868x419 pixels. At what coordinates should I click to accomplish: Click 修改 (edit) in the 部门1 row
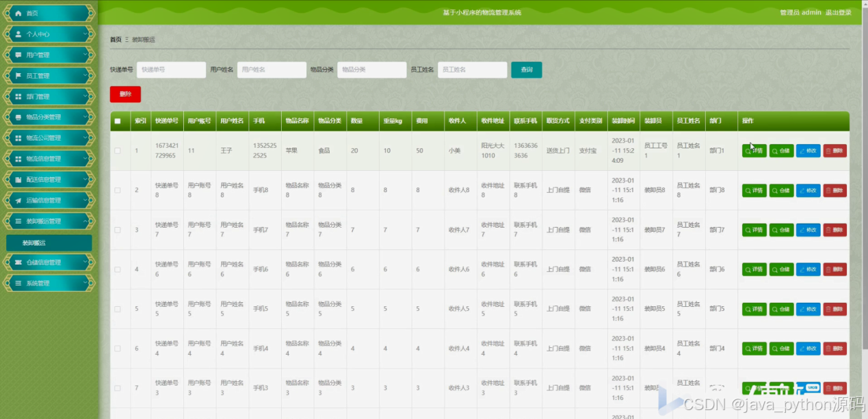(x=808, y=151)
